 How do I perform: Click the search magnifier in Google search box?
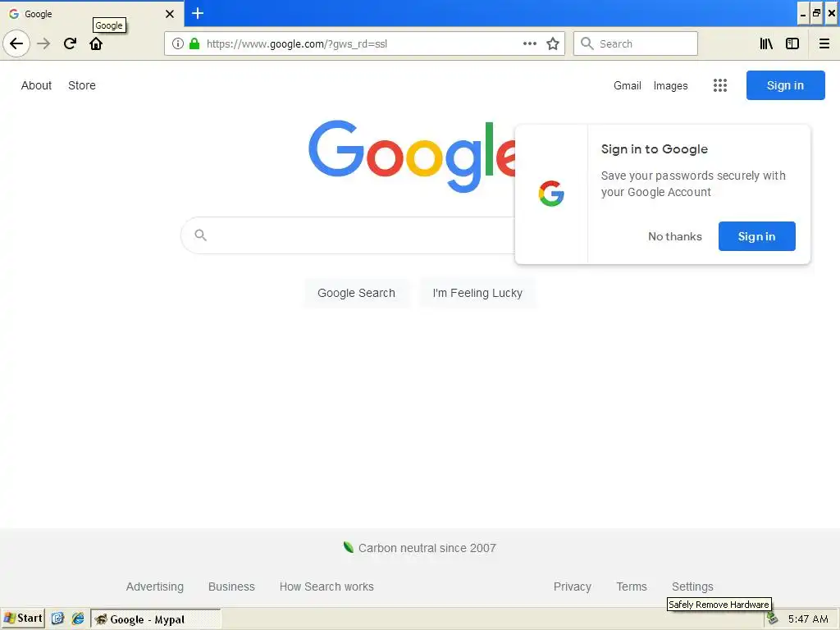[x=200, y=235]
